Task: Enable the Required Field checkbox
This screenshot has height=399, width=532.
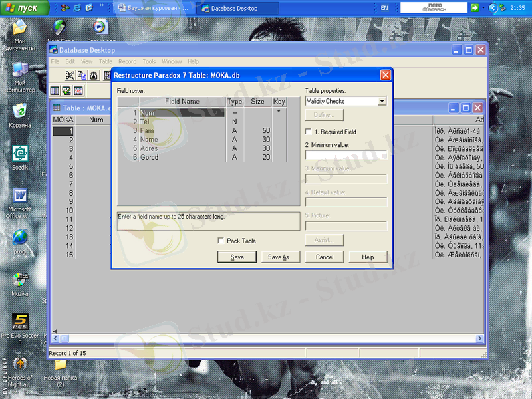Action: (x=309, y=132)
